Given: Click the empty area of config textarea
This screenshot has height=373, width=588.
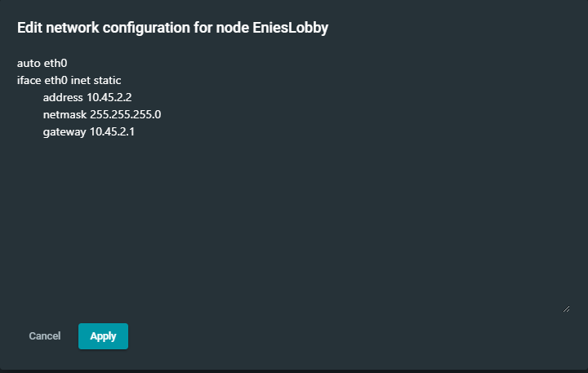Looking at the screenshot, I should click(x=294, y=225).
